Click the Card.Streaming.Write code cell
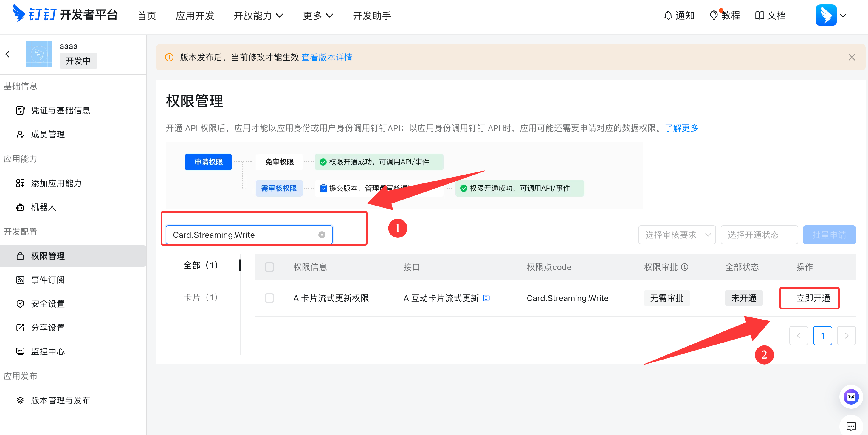The image size is (868, 435). tap(568, 298)
